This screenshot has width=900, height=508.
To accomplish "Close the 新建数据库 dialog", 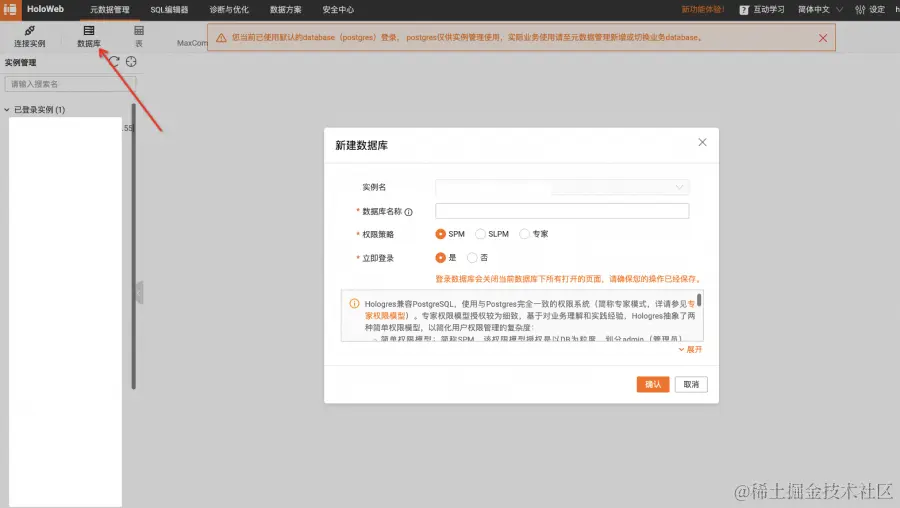I will point(702,142).
